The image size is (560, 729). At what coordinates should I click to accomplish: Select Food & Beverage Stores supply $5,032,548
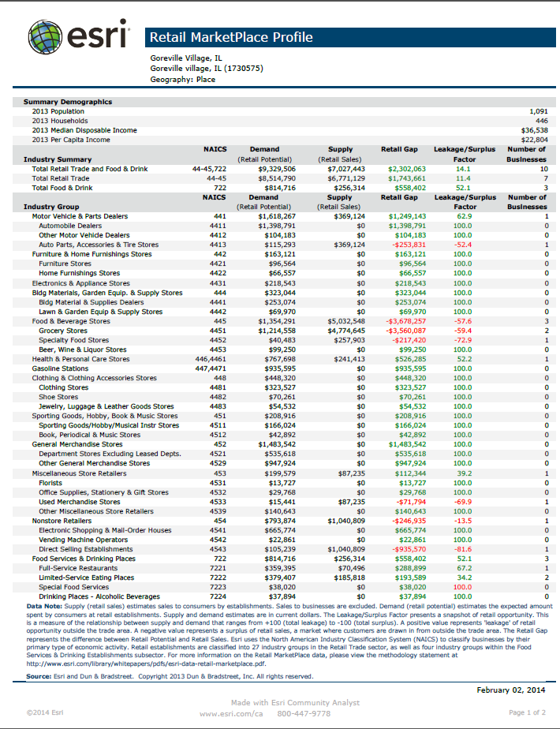click(346, 321)
